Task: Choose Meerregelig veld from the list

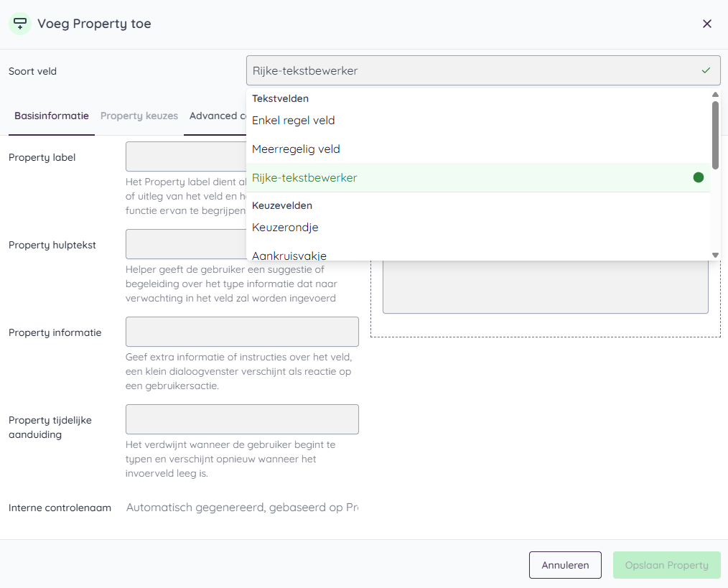Action: (296, 149)
